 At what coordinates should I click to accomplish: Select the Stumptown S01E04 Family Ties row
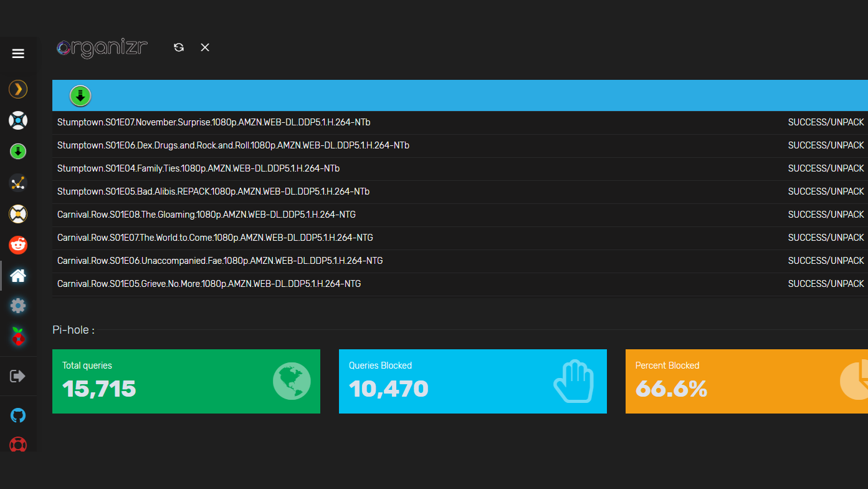point(460,168)
